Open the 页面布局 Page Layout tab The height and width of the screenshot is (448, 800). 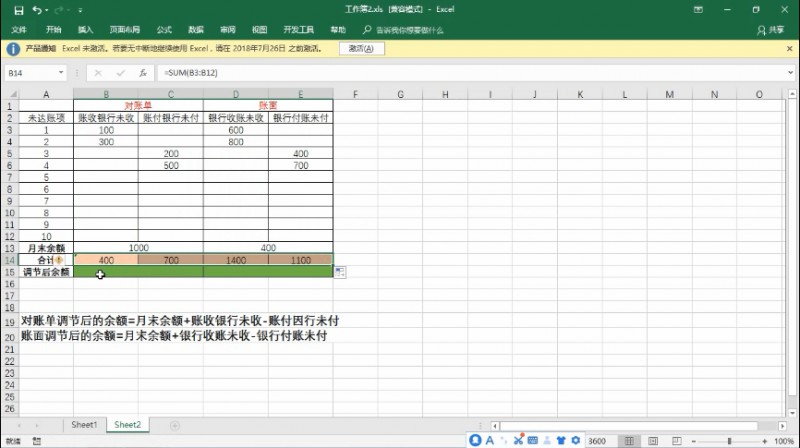124,30
